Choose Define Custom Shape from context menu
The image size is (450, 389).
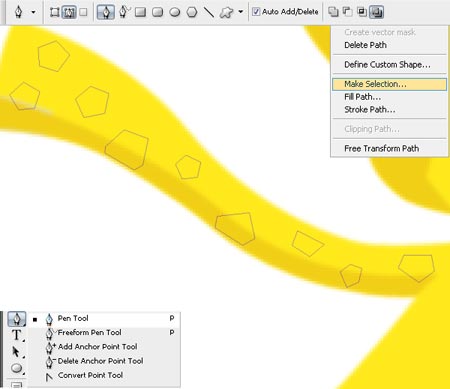click(x=389, y=65)
